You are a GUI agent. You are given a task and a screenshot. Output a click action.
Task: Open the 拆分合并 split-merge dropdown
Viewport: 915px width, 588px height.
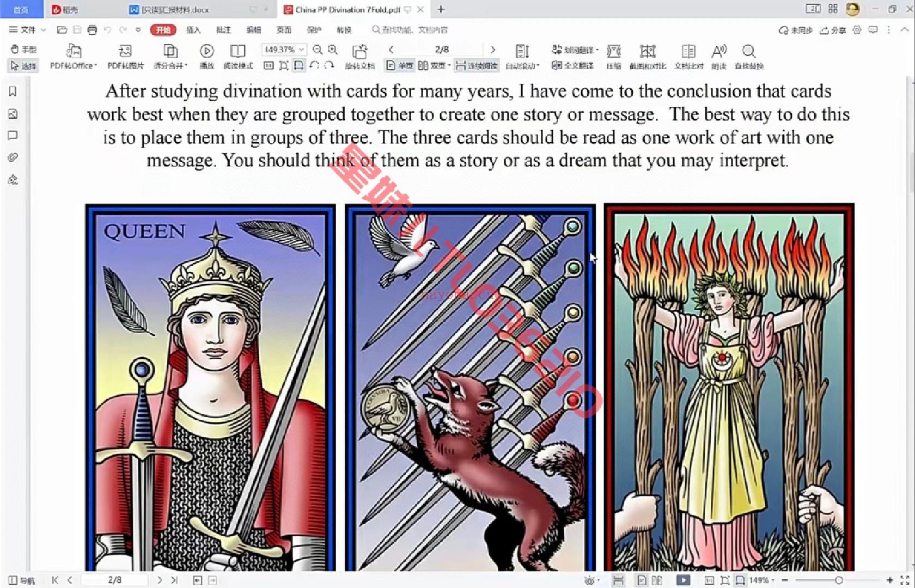[x=170, y=57]
